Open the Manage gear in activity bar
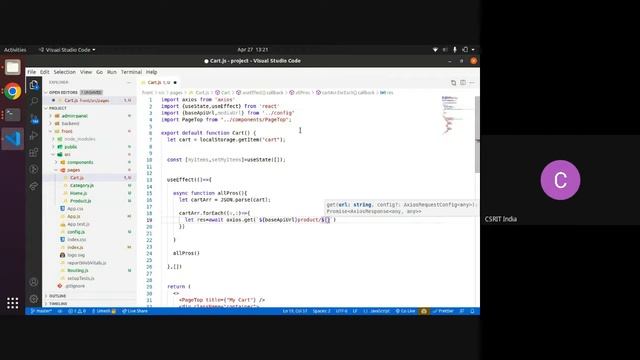 [34, 299]
